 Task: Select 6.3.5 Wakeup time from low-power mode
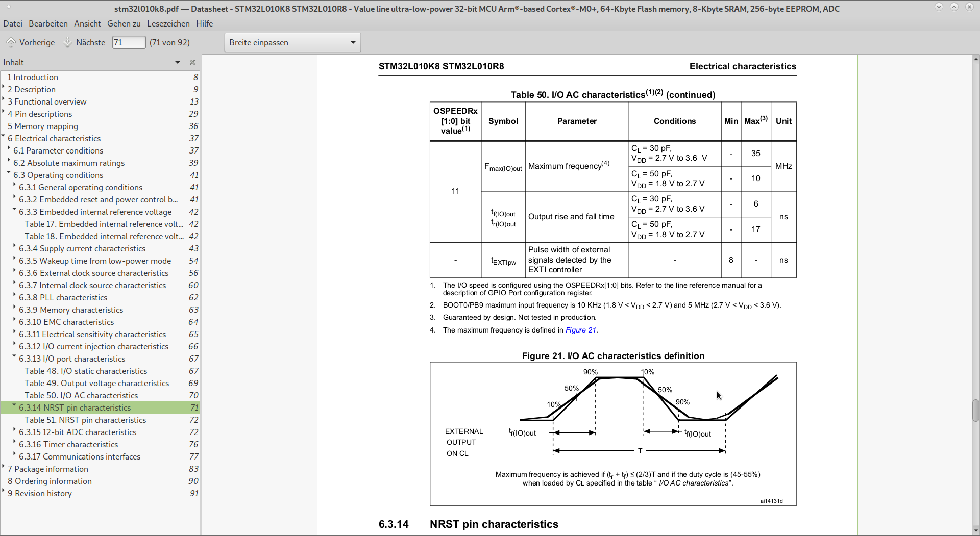point(100,261)
